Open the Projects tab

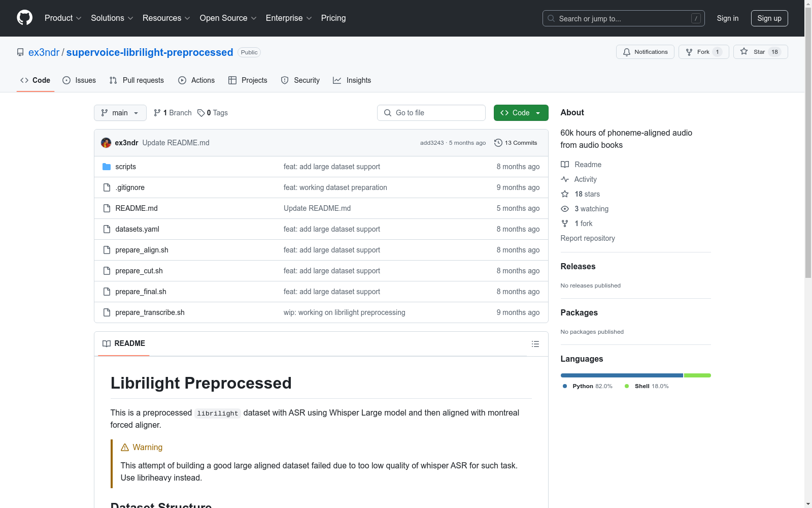[x=248, y=80]
